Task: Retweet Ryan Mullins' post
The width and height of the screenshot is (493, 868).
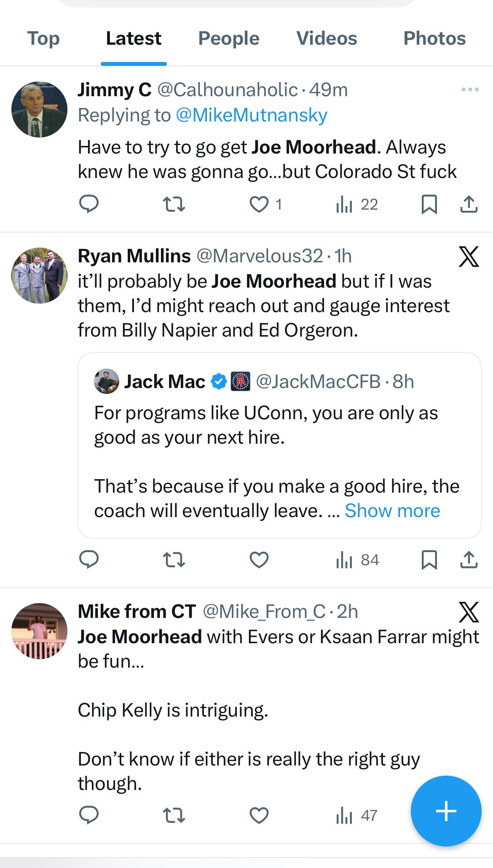Action: [x=174, y=560]
